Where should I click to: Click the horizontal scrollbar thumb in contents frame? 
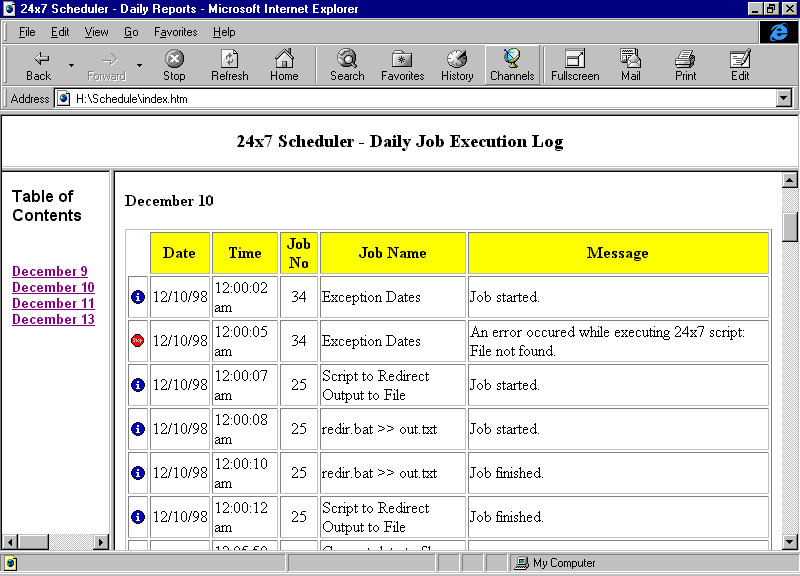click(x=33, y=542)
